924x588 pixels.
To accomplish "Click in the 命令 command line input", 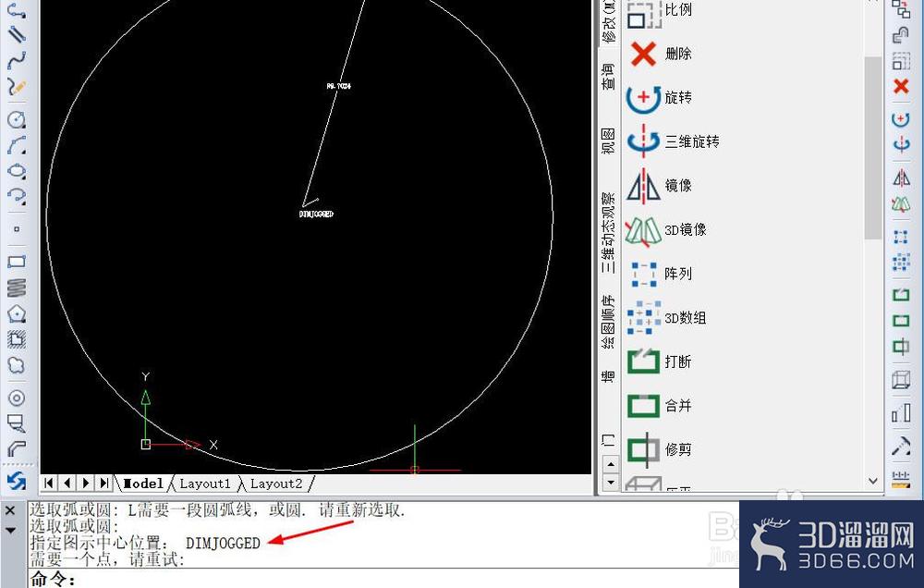I will pos(383,579).
